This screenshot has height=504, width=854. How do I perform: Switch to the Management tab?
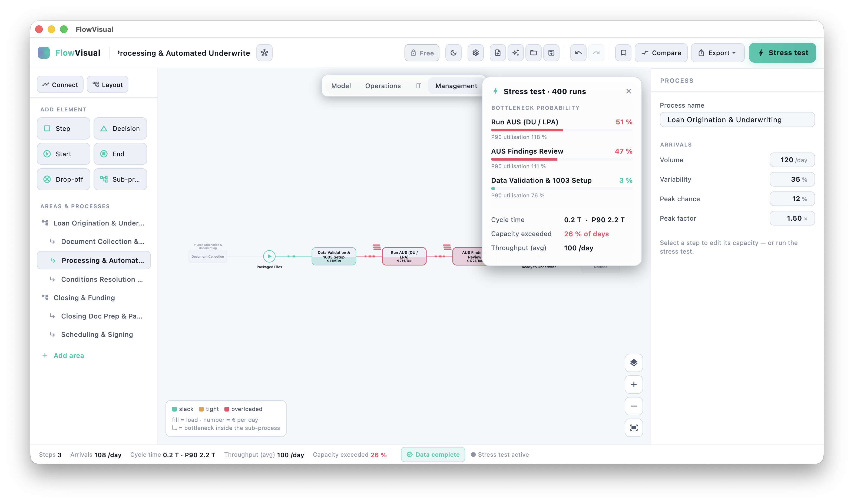[x=456, y=86]
